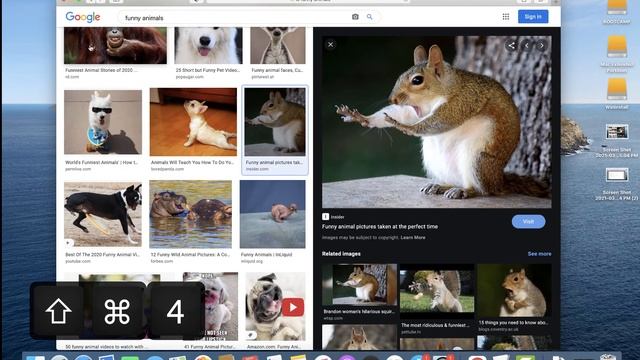Image resolution: width=640 pixels, height=360 pixels.
Task: Click the large squirrel preview image
Action: click(436, 122)
